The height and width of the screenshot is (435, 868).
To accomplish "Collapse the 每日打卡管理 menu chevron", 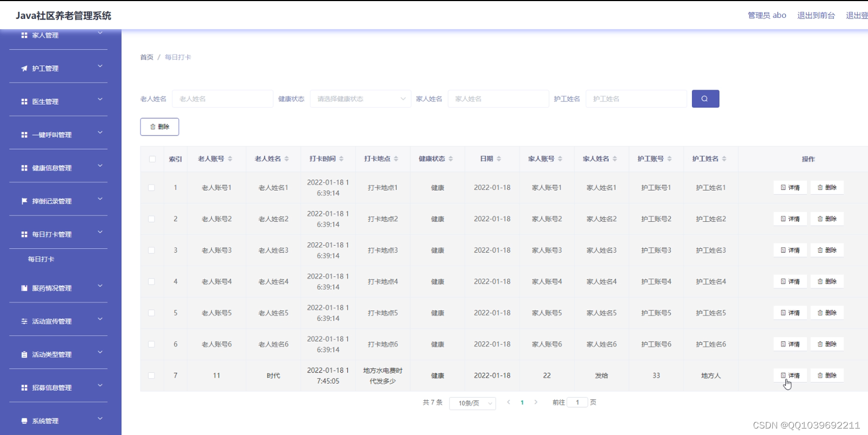I will 100,232.
